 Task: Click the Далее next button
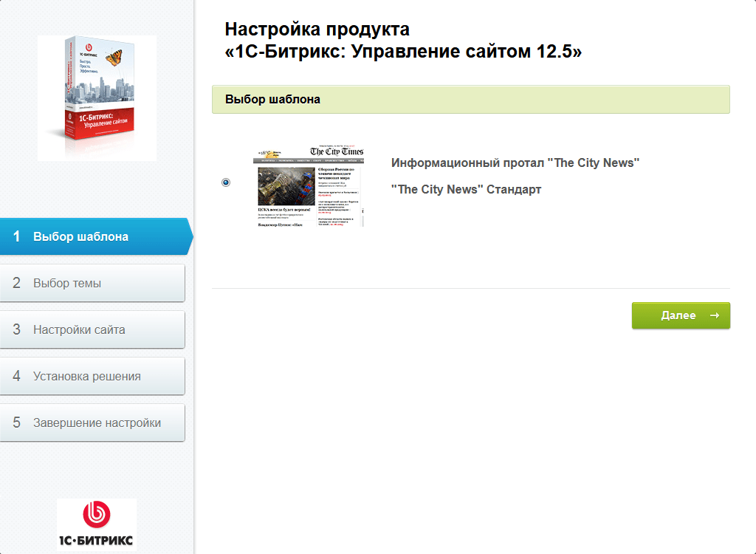[681, 315]
